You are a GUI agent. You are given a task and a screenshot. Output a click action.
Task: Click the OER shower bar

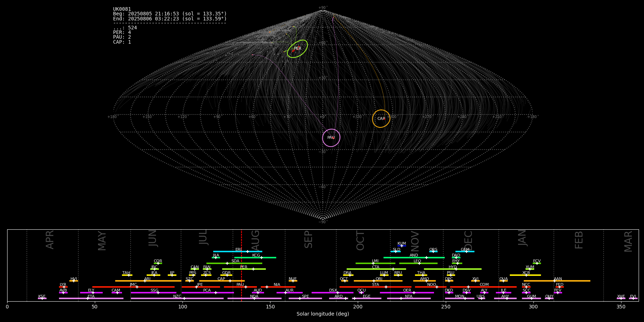coord(407,293)
